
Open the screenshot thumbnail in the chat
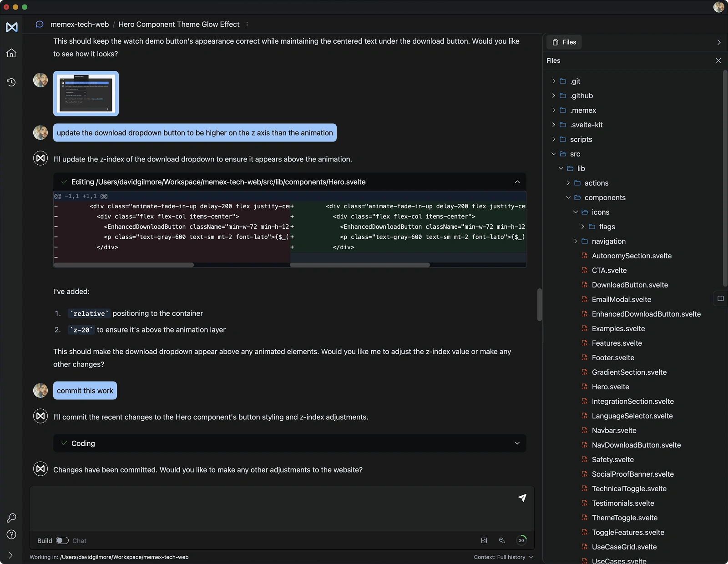coord(86,93)
